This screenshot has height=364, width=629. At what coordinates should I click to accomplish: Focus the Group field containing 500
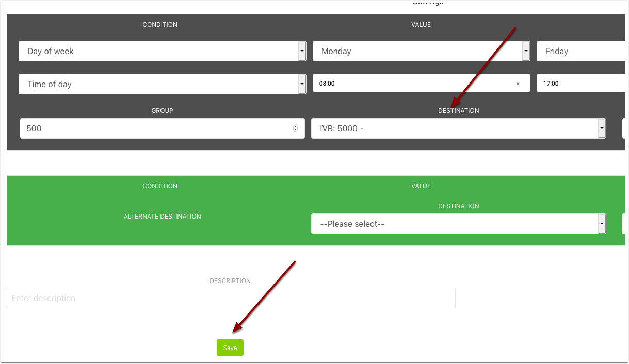tap(155, 128)
